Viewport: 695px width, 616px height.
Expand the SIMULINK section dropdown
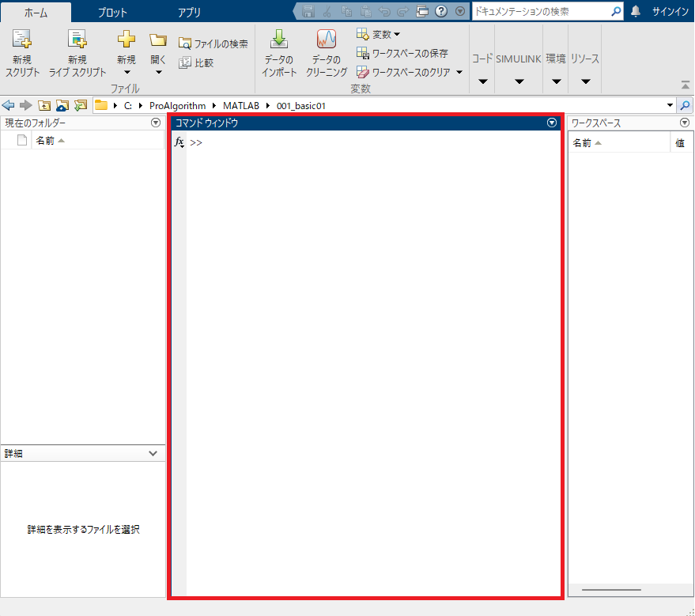coord(519,81)
